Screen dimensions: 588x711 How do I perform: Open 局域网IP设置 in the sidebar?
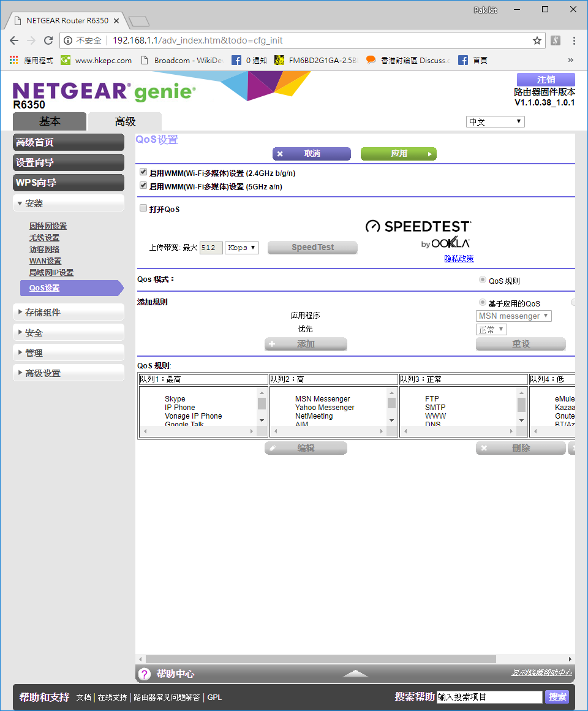[x=51, y=273]
